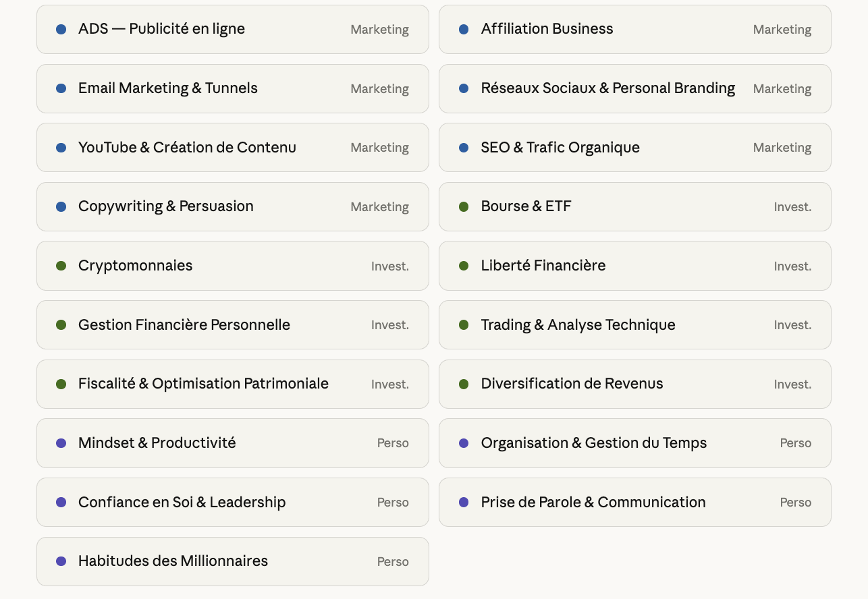
Task: Click the green dot next to Cryptomonnaies
Action: (x=61, y=266)
